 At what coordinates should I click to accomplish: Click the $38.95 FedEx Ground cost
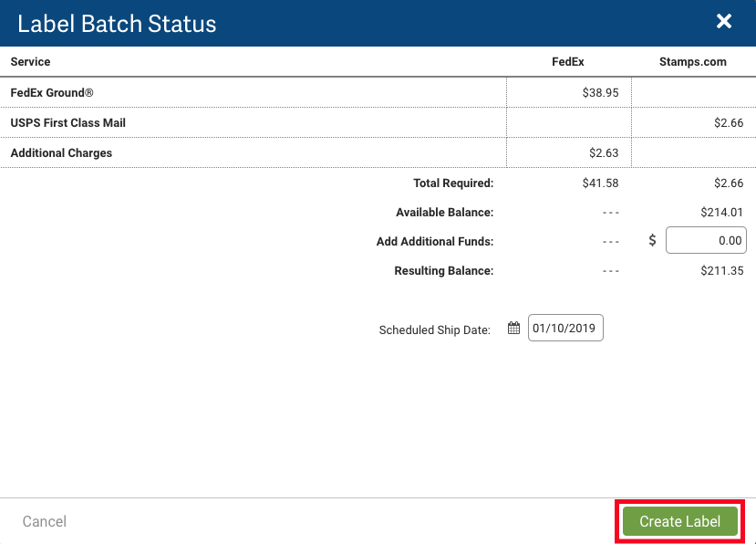(x=600, y=93)
